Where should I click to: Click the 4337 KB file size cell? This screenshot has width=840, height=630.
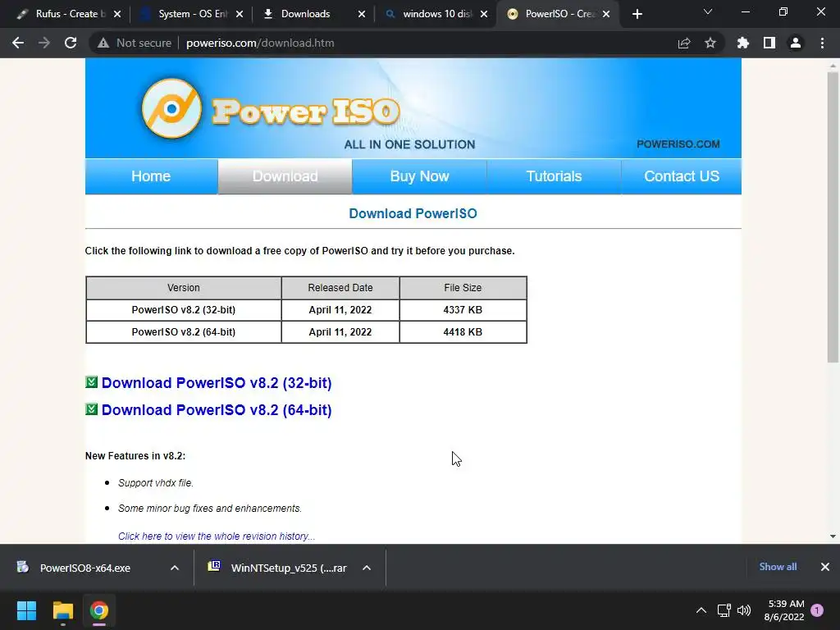[463, 310]
